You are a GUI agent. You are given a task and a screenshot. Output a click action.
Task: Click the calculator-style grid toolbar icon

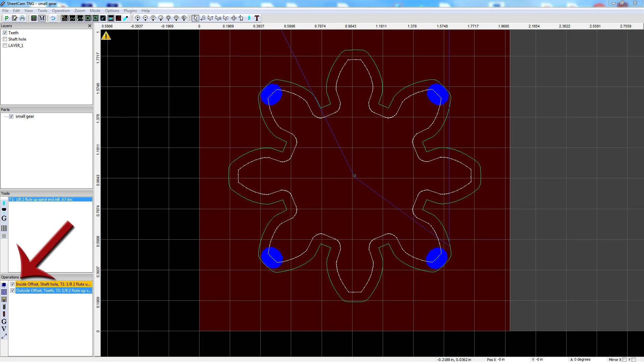34,18
